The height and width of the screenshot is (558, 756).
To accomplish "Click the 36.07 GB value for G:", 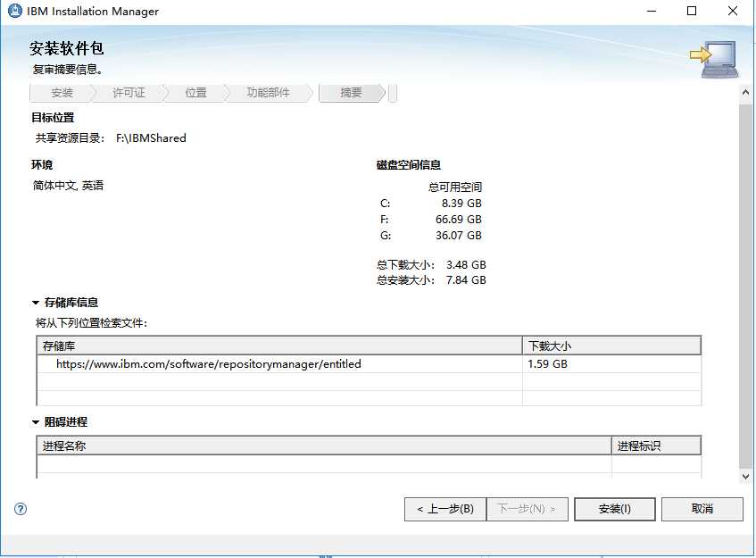I will (459, 236).
